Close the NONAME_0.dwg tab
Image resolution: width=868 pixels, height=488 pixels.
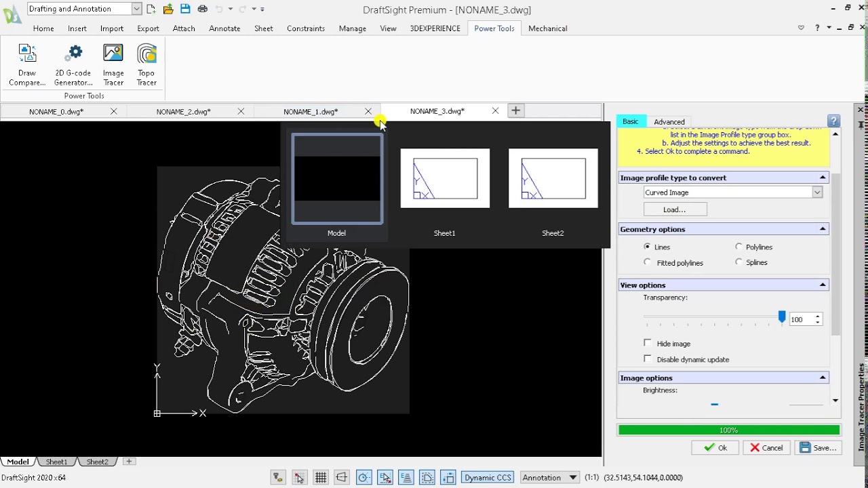114,111
